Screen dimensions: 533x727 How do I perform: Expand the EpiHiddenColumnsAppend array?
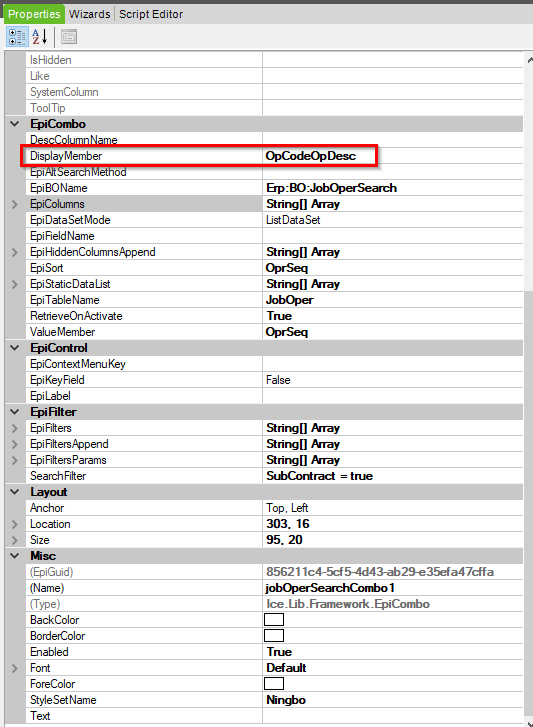coord(15,252)
